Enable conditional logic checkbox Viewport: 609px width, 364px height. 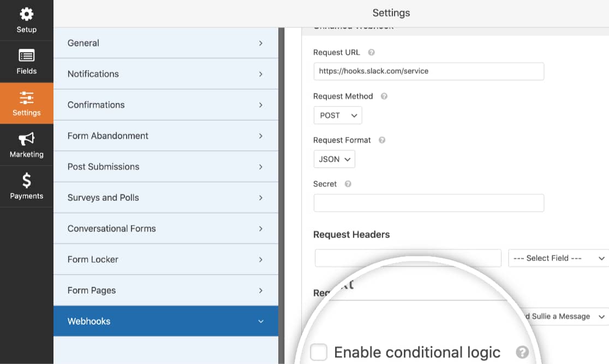coord(319,352)
